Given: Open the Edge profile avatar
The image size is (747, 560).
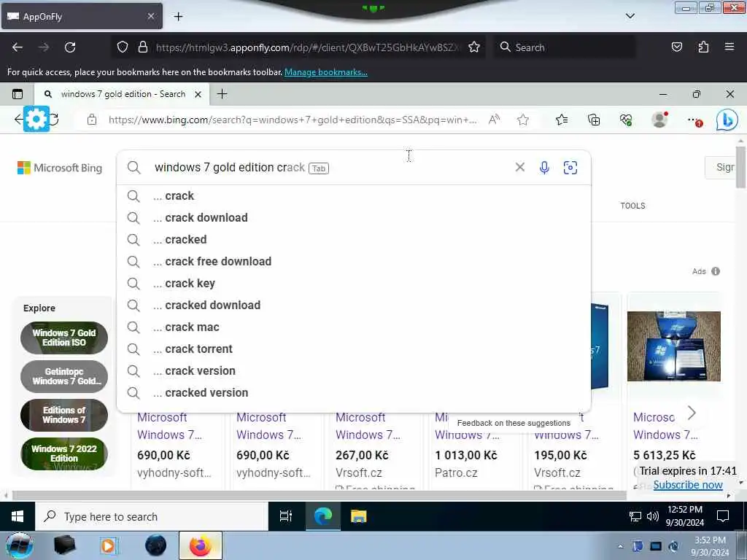Looking at the screenshot, I should tap(659, 120).
